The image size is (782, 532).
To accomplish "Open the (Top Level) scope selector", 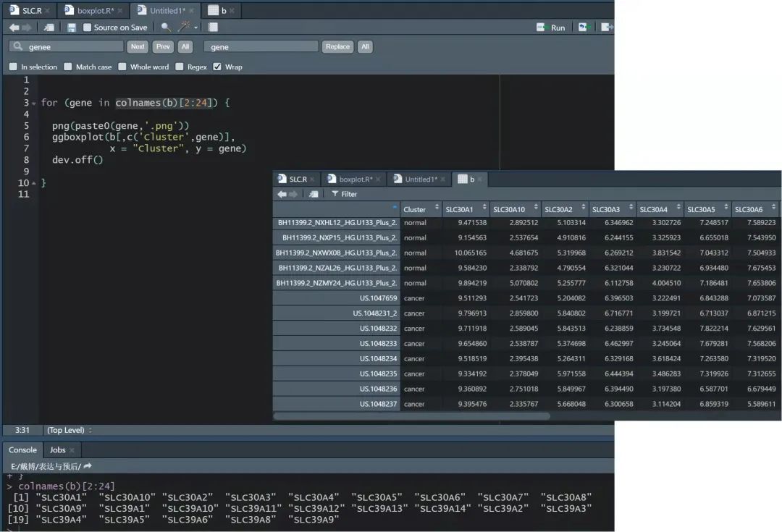I will tap(70, 430).
